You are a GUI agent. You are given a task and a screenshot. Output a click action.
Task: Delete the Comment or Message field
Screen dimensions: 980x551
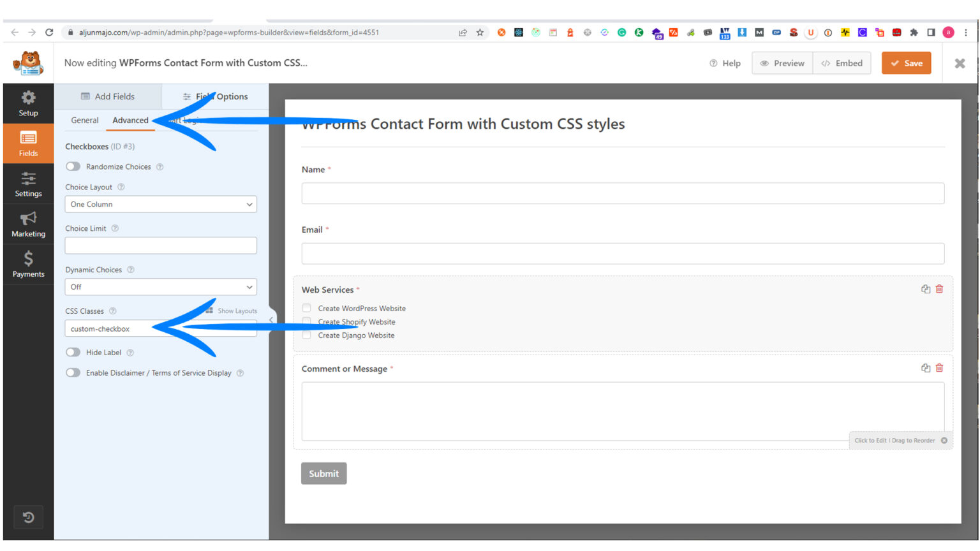click(x=939, y=368)
